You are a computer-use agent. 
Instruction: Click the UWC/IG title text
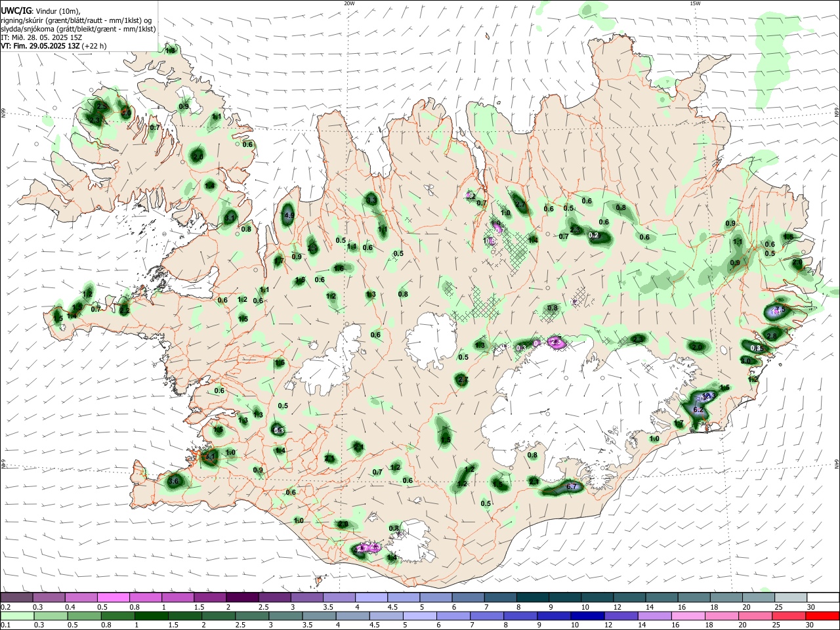coord(15,10)
